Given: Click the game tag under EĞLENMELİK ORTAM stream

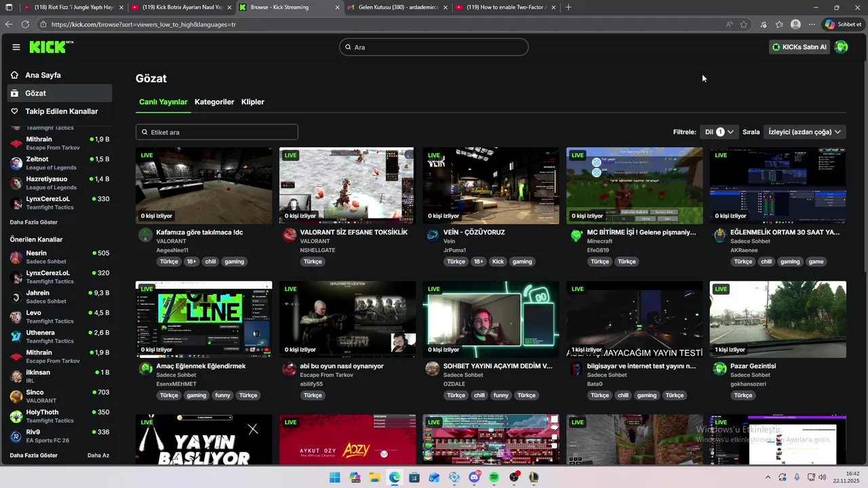Looking at the screenshot, I should (x=816, y=262).
